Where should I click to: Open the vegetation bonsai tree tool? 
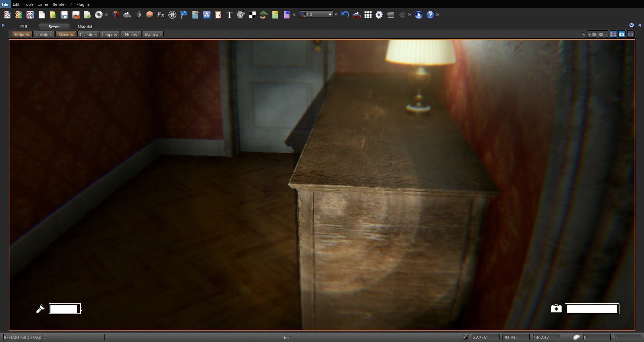(x=264, y=15)
